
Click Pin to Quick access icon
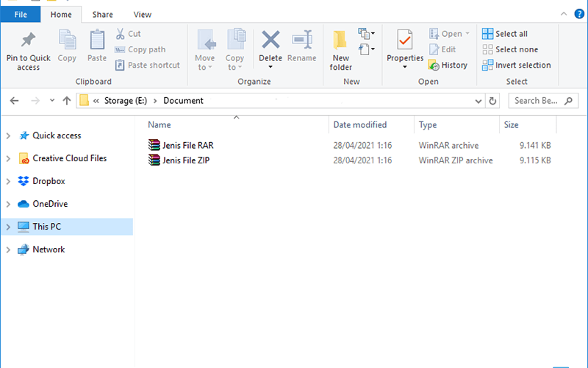pyautogui.click(x=29, y=40)
